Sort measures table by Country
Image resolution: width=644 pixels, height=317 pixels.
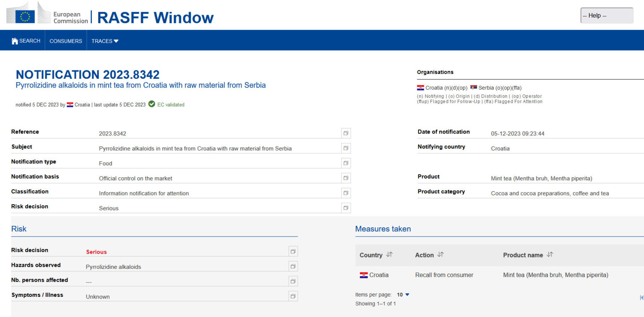[390, 255]
